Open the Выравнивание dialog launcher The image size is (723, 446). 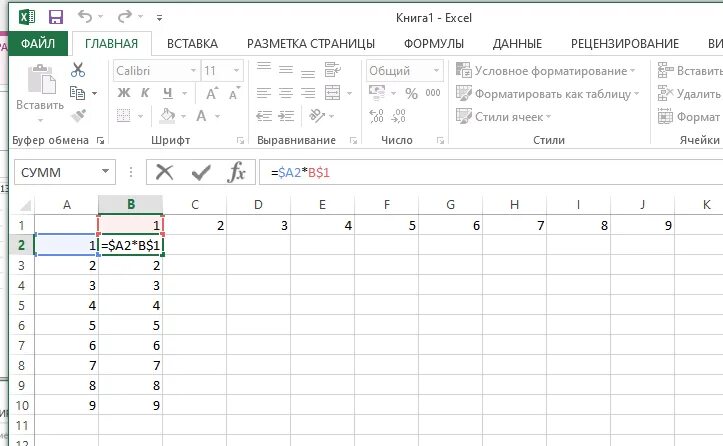(x=353, y=141)
